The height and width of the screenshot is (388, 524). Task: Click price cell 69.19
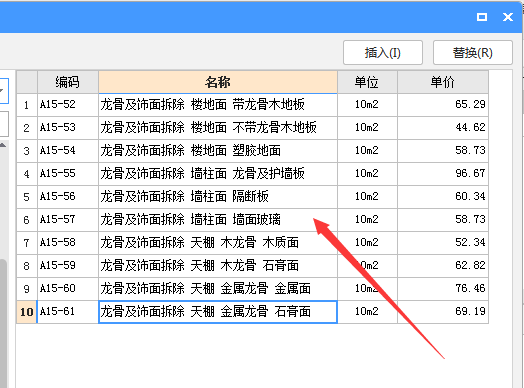tap(443, 312)
